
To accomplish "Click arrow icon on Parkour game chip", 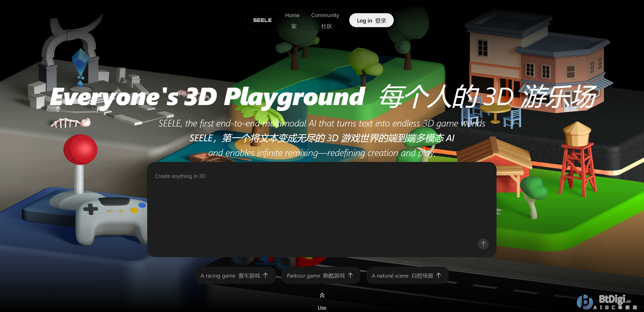I will pyautogui.click(x=351, y=275).
